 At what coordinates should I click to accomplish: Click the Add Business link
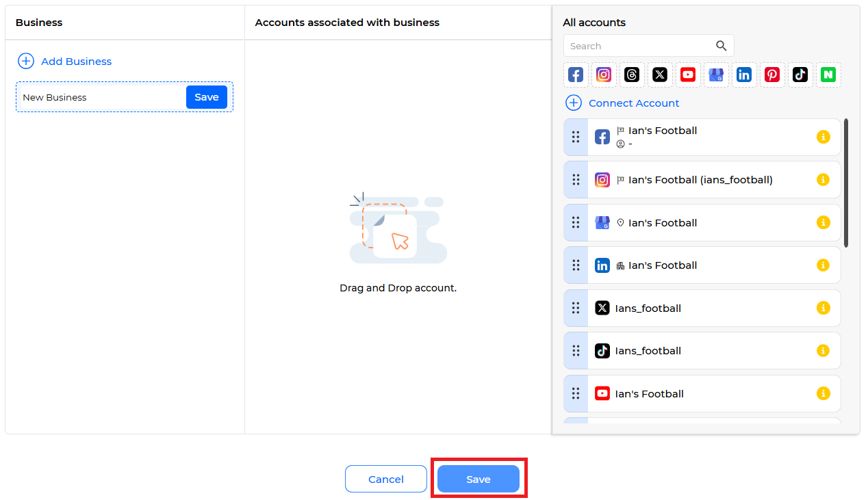coord(76,62)
